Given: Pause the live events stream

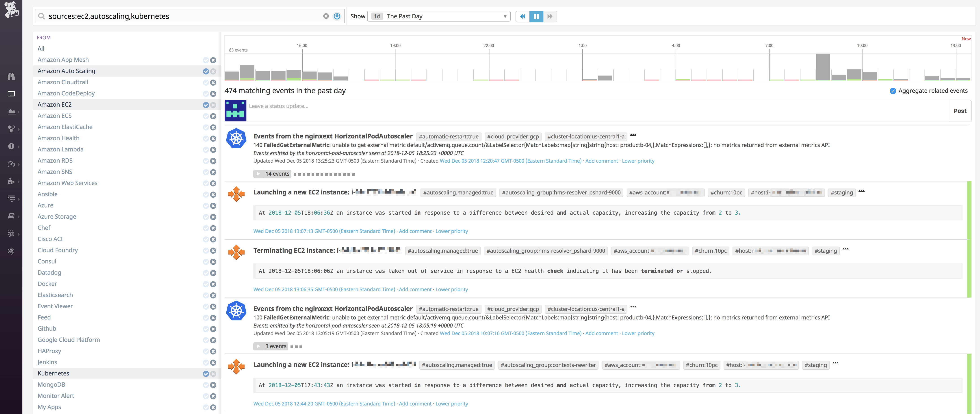Looking at the screenshot, I should [536, 16].
